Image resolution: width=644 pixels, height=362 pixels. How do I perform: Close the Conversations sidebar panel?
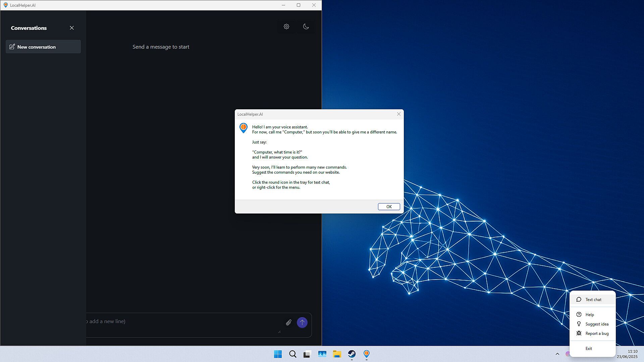point(72,28)
